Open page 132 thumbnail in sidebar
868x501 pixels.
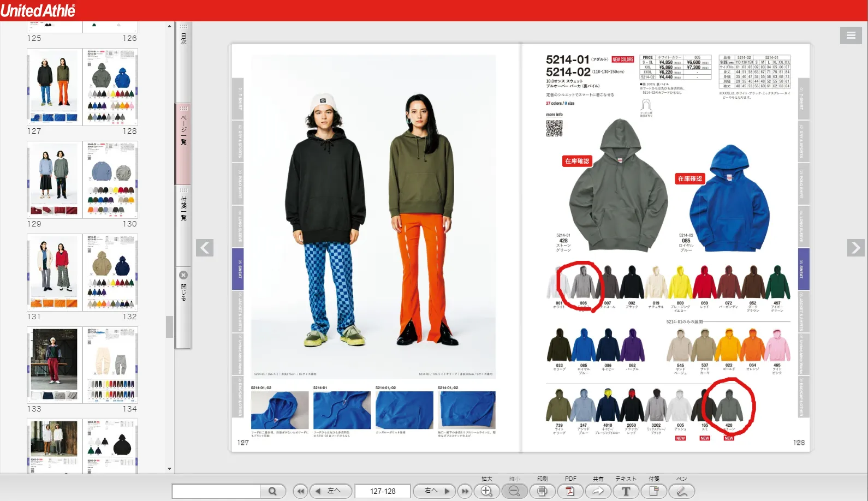coord(110,272)
